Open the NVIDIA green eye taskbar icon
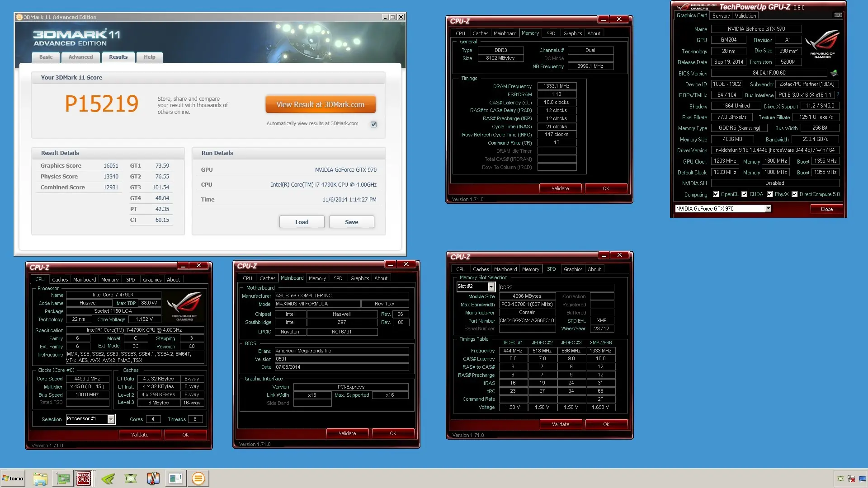The width and height of the screenshot is (868, 488). tap(108, 479)
